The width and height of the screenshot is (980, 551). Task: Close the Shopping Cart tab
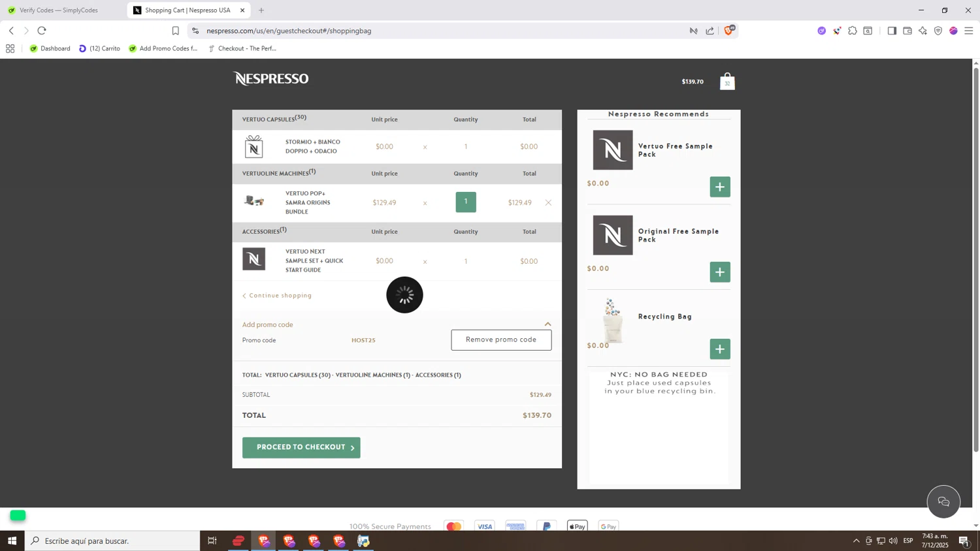pyautogui.click(x=242, y=10)
